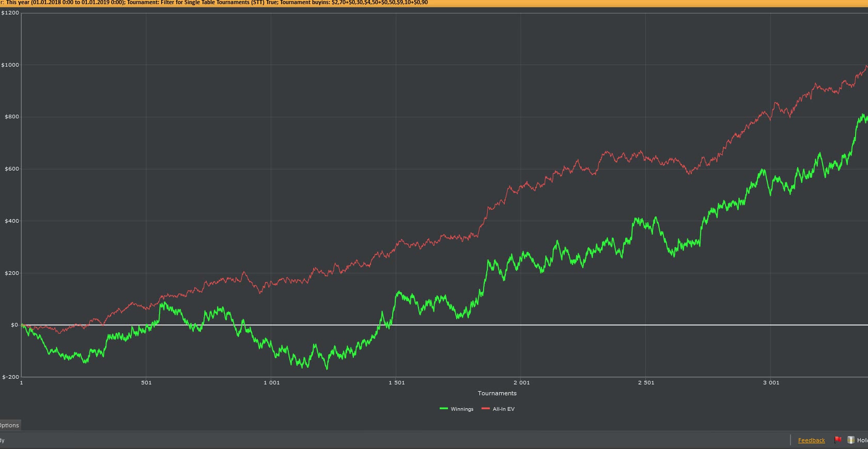Screen dimensions: 868x449
Task: Click the red All-In EV legend marker
Action: click(x=486, y=409)
